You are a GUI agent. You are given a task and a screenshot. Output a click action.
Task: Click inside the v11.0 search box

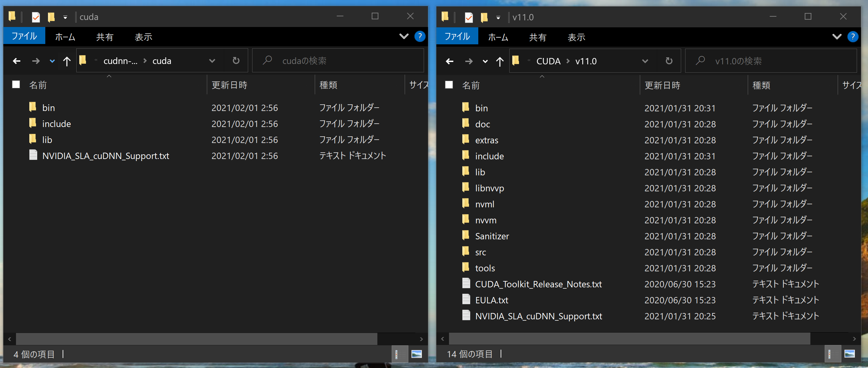(x=758, y=61)
